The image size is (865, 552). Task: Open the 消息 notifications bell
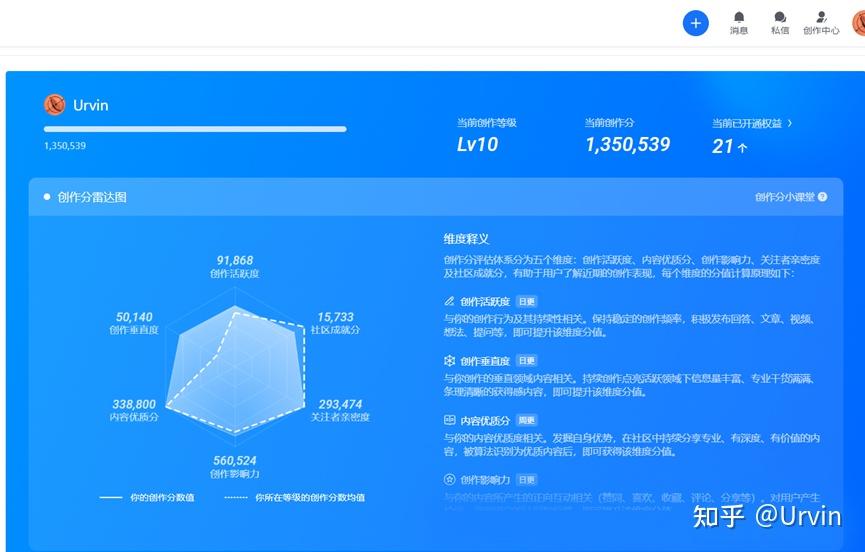tap(739, 23)
